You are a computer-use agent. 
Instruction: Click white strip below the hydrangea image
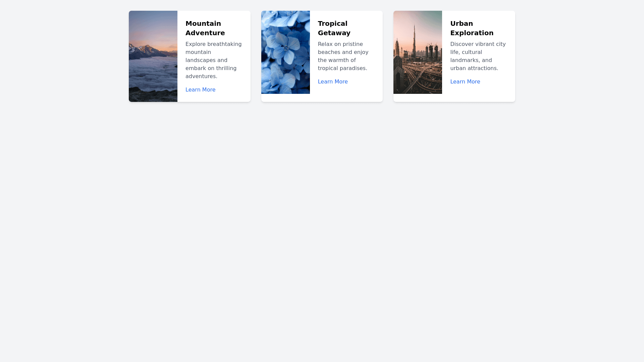click(x=285, y=98)
